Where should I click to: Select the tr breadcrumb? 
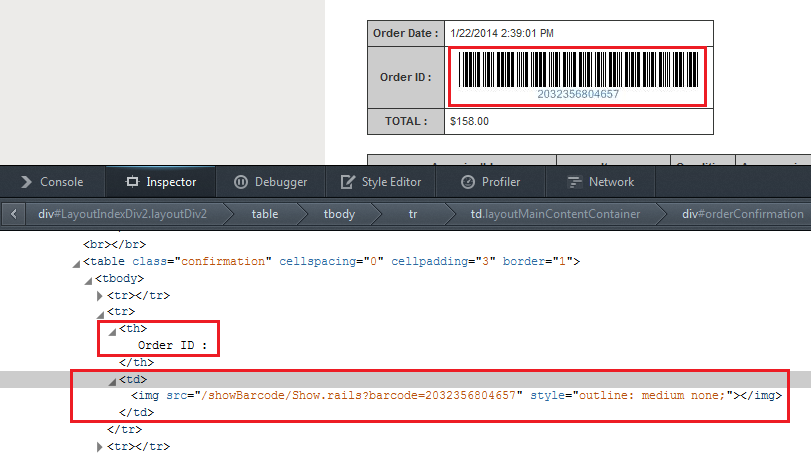click(413, 214)
